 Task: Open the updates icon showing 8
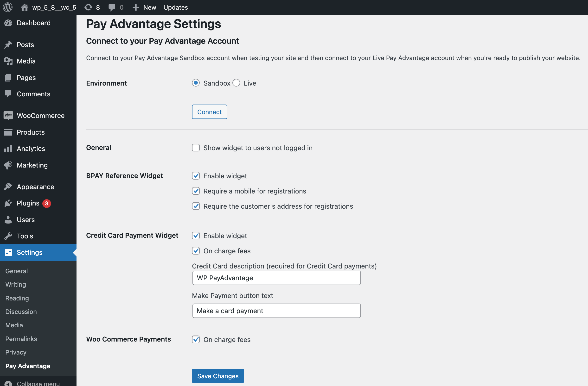tap(88, 7)
